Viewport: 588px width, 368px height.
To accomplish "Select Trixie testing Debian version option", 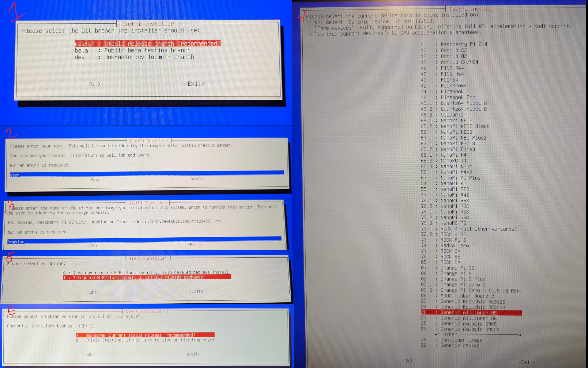I will pos(145,340).
